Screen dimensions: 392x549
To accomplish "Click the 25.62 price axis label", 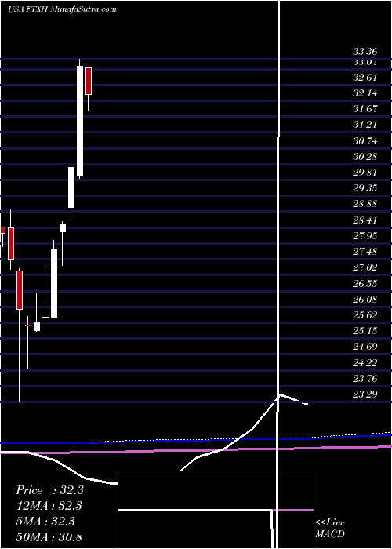I will point(365,314).
